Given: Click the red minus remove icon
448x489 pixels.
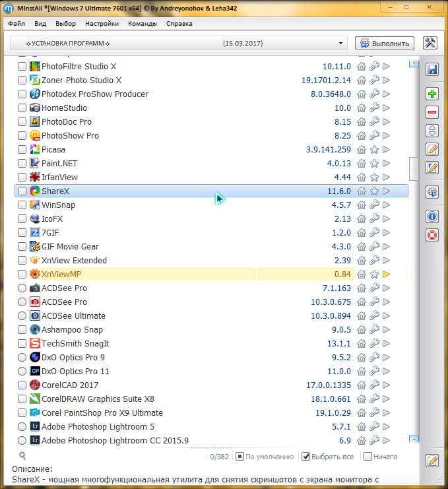Looking at the screenshot, I should (x=432, y=112).
